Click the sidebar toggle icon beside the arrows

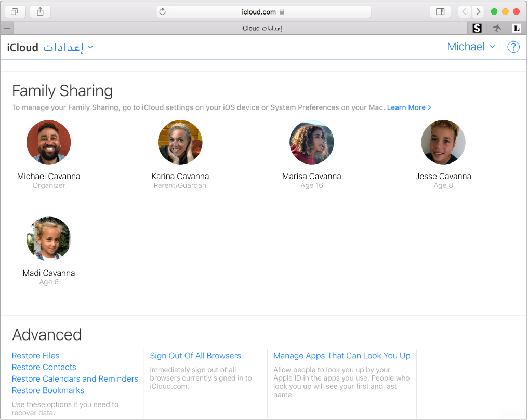tap(440, 11)
